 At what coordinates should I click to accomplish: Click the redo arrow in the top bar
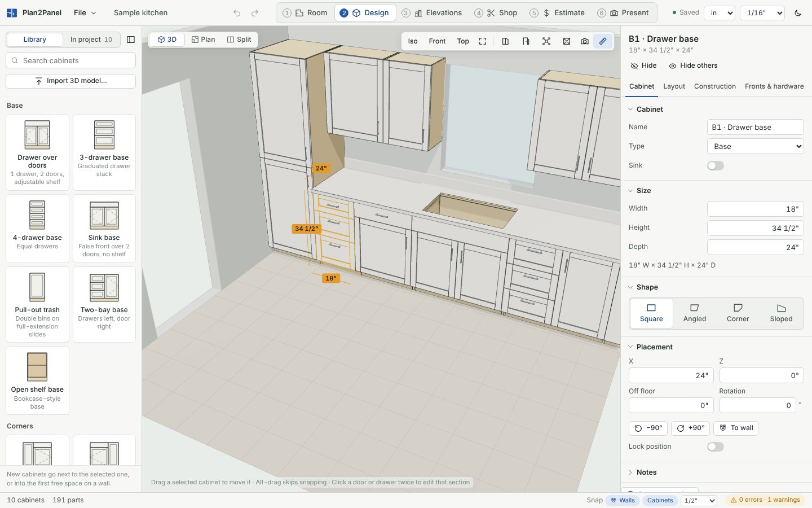pyautogui.click(x=255, y=13)
